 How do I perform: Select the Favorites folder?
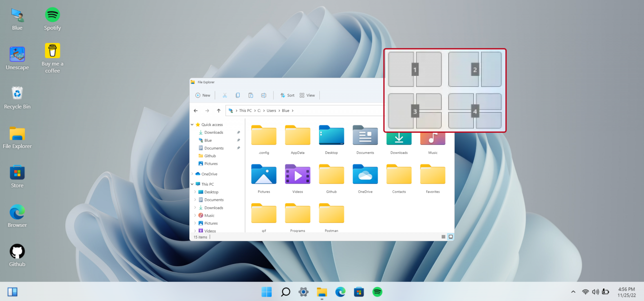pyautogui.click(x=433, y=178)
